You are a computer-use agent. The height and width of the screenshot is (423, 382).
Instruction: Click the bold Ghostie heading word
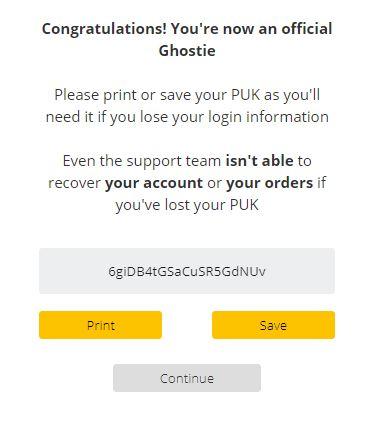pos(187,51)
